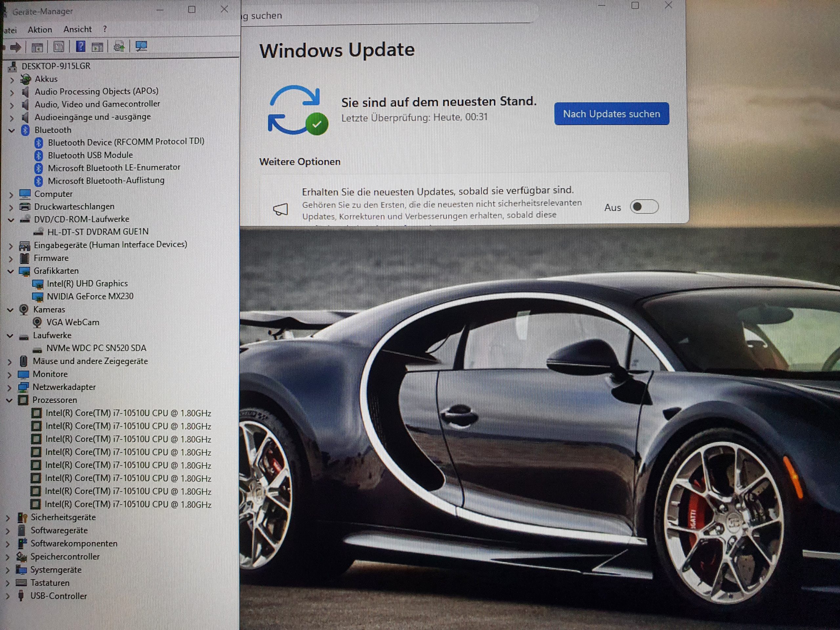
Task: Click the scan for hardware changes icon
Action: (141, 46)
